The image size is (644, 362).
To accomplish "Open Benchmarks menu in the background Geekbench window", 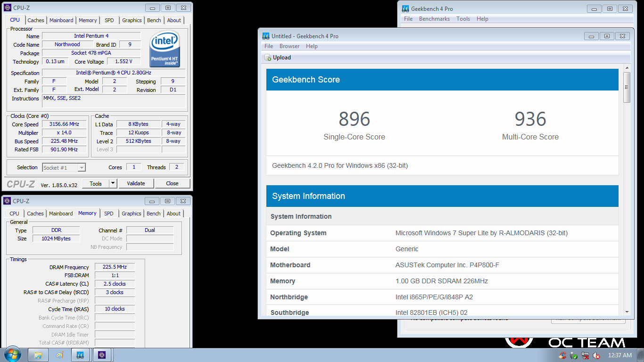I will click(x=434, y=19).
